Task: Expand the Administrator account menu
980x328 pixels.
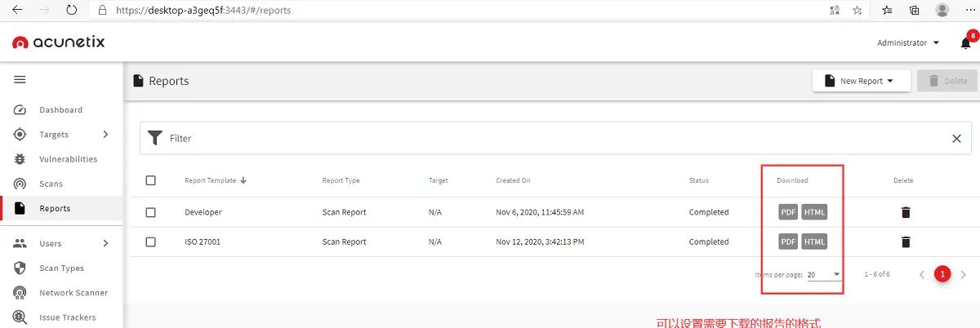Action: coord(907,43)
